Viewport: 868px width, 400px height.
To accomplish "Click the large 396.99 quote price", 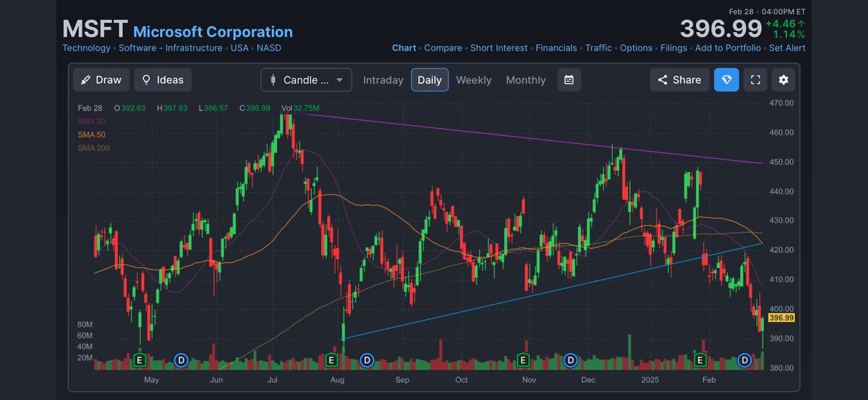I will pos(720,29).
